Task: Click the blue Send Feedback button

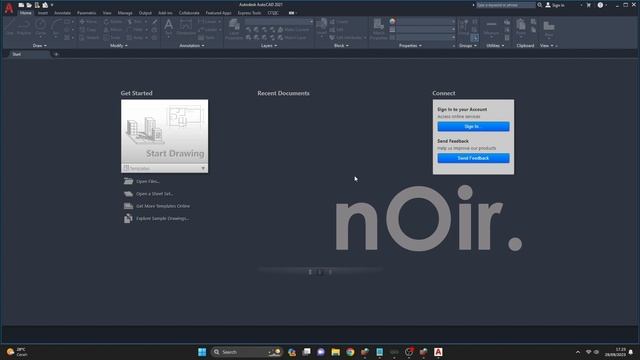Action: [x=473, y=158]
